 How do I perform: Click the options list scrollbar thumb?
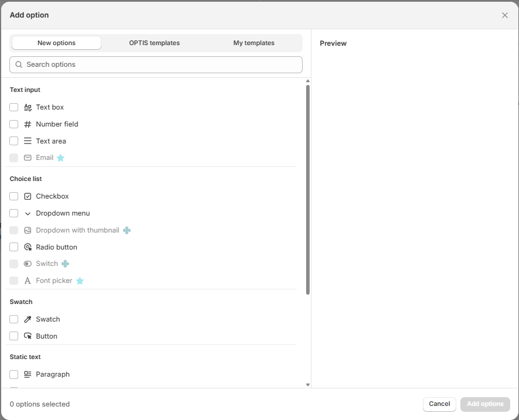point(308,190)
